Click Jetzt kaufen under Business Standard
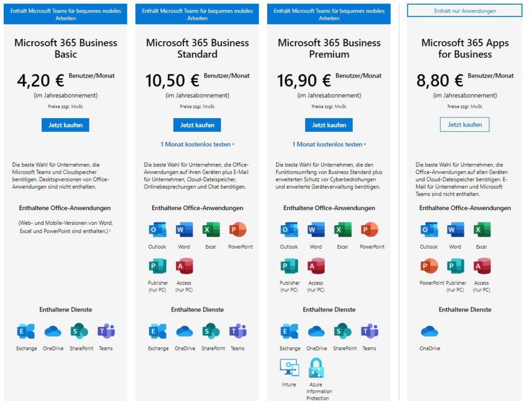The image size is (532, 401). click(197, 125)
